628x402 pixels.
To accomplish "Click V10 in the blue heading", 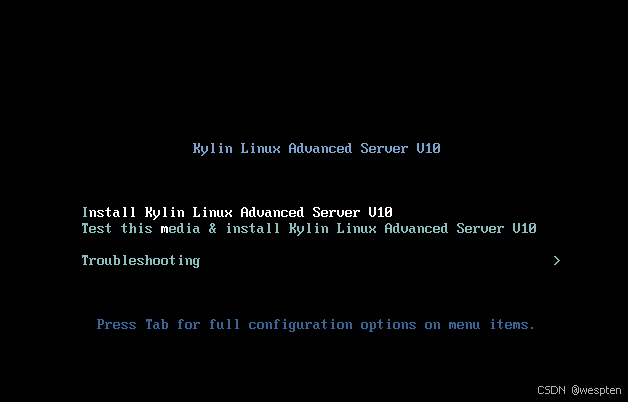I will pyautogui.click(x=429, y=149).
